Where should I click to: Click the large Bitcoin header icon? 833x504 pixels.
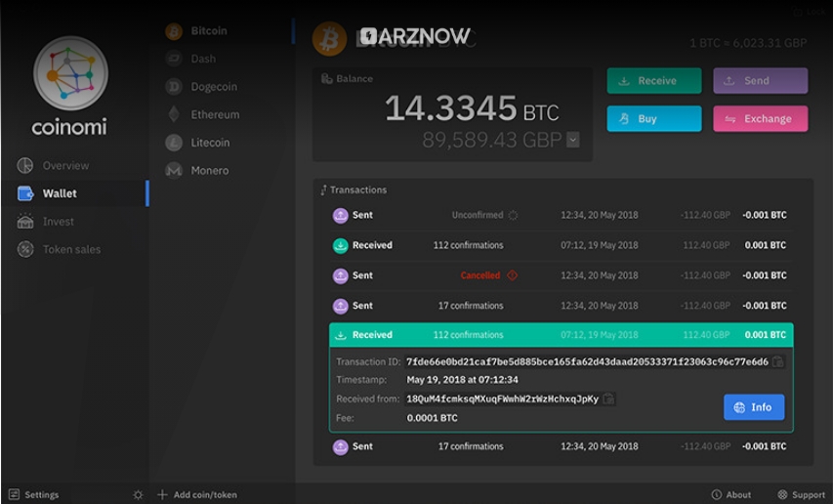pyautogui.click(x=329, y=39)
